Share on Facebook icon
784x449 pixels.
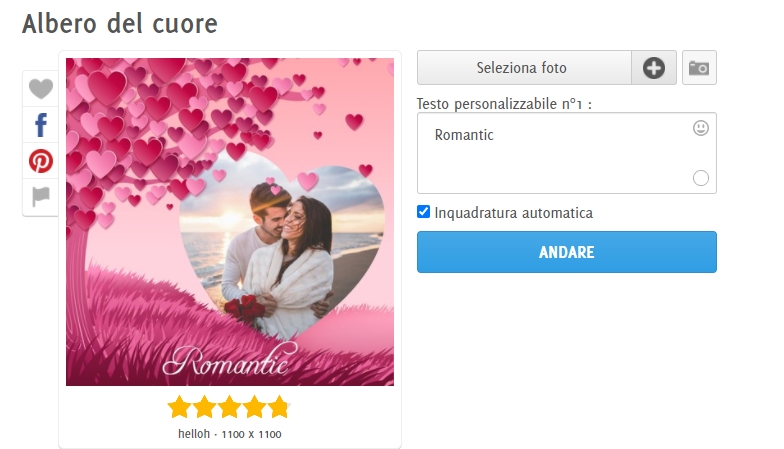(41, 125)
